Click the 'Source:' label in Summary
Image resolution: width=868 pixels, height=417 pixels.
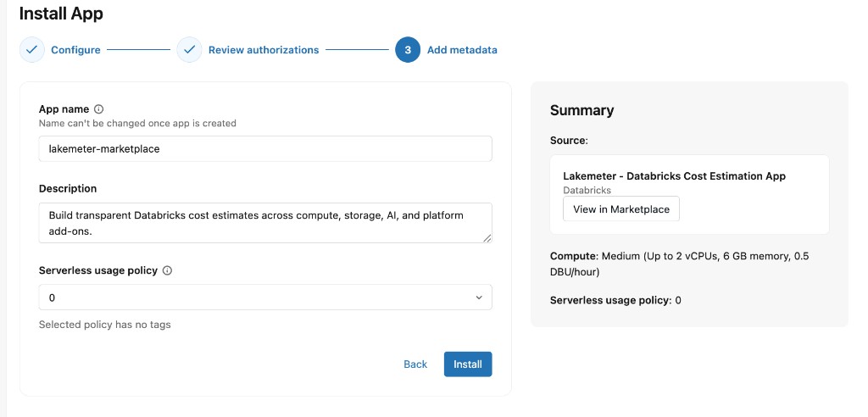[x=569, y=141]
